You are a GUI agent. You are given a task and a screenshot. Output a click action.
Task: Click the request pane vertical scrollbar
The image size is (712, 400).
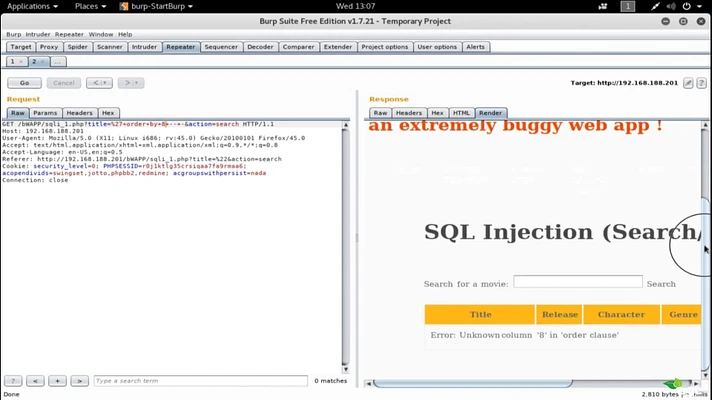pos(346,247)
